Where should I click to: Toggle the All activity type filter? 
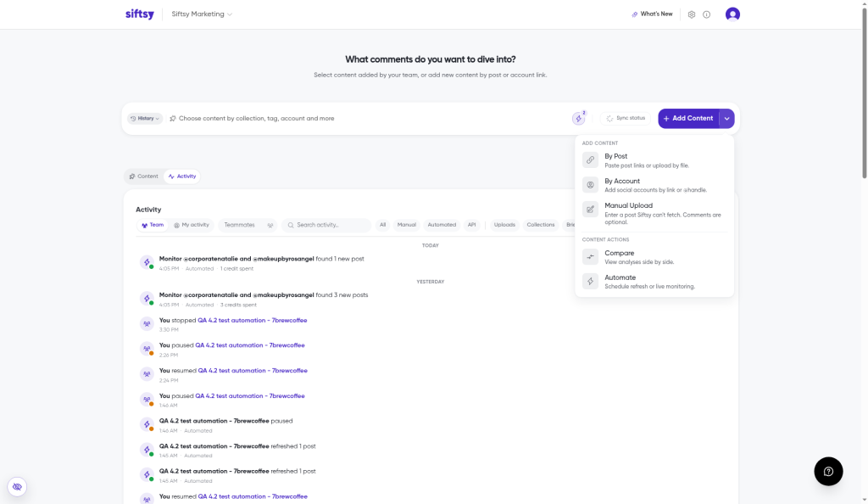(x=382, y=225)
